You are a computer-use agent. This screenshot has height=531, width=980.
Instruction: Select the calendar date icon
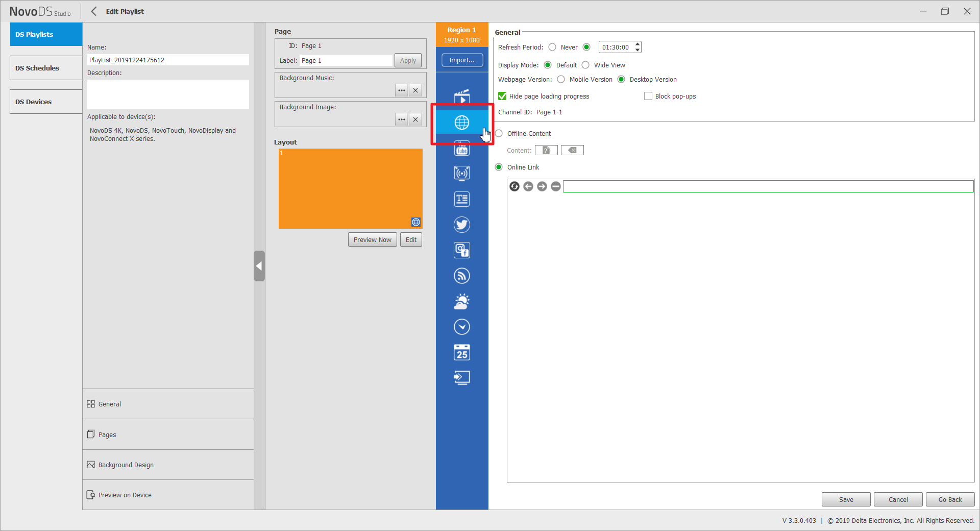click(x=462, y=352)
